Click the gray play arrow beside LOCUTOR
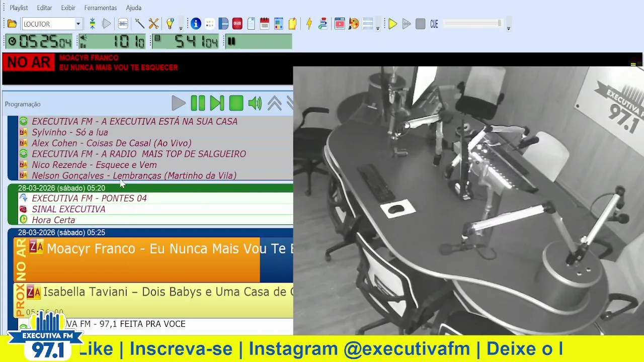This screenshot has height=362, width=644. pos(106,24)
